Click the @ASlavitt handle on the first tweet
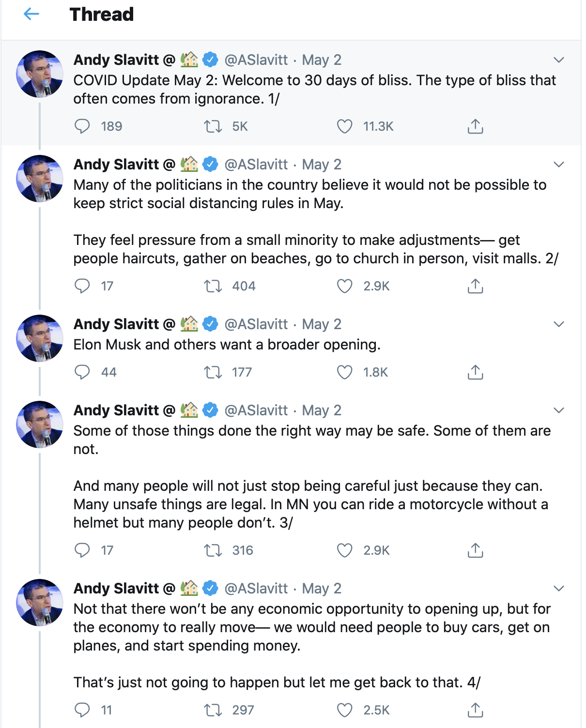The width and height of the screenshot is (586, 728). click(x=256, y=60)
